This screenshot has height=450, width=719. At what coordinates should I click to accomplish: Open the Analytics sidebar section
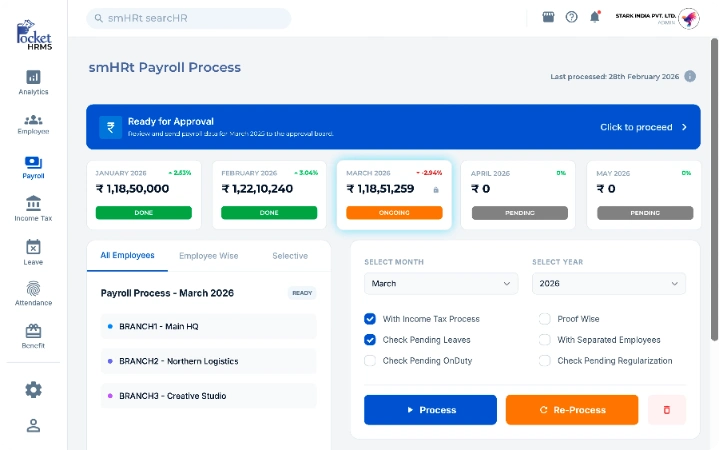[x=33, y=82]
